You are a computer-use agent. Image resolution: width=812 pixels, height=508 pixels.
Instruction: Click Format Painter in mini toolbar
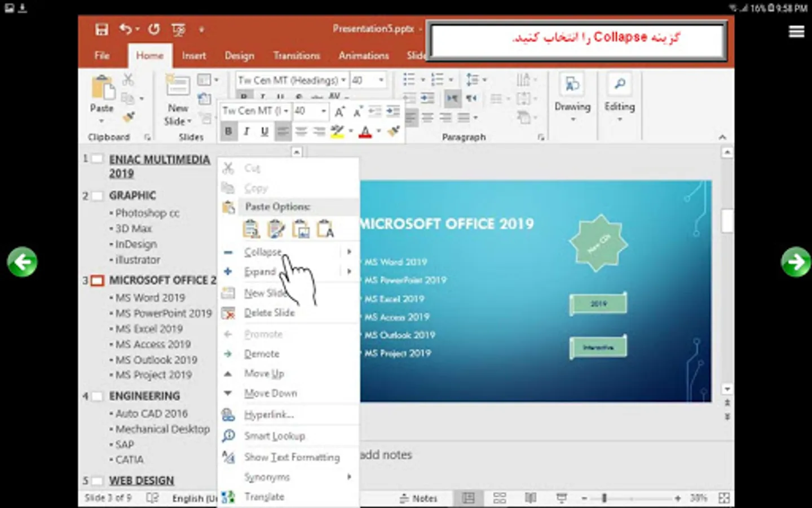point(394,132)
